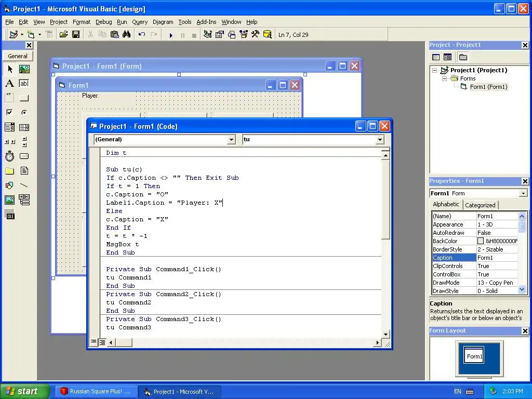Select the Shape control in the toolbox
Screen dimensions: 532x399
pyautogui.click(x=10, y=185)
